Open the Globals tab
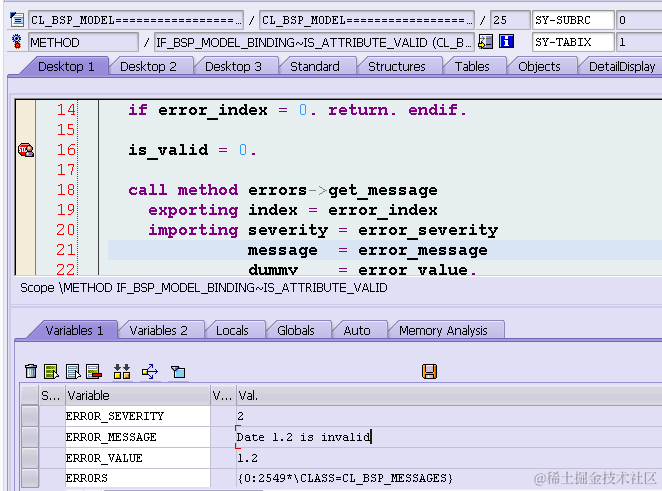This screenshot has height=491, width=662. [x=296, y=330]
